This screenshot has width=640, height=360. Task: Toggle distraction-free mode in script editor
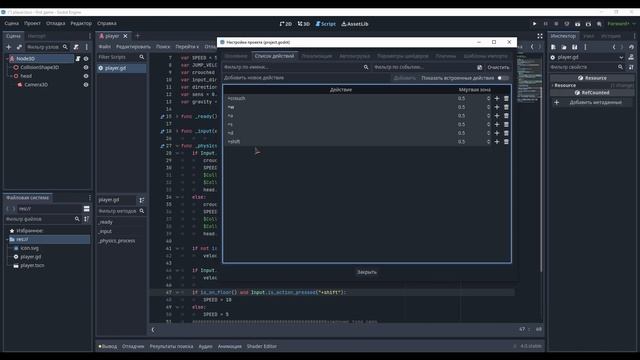(x=540, y=36)
